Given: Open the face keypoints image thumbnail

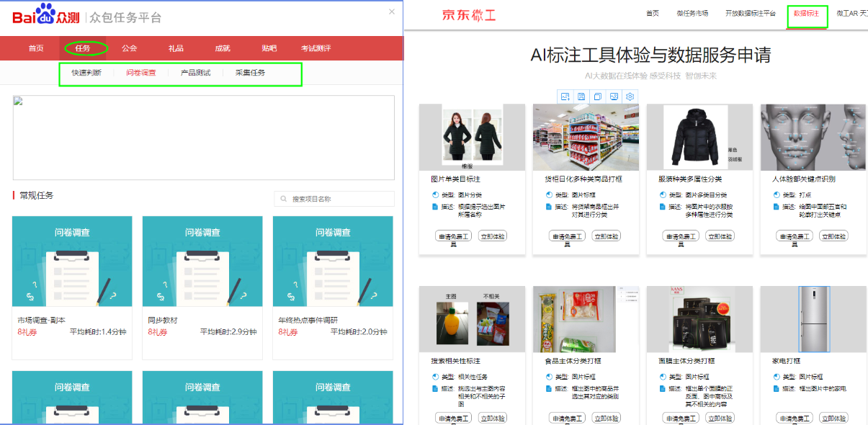Looking at the screenshot, I should coord(814,137).
